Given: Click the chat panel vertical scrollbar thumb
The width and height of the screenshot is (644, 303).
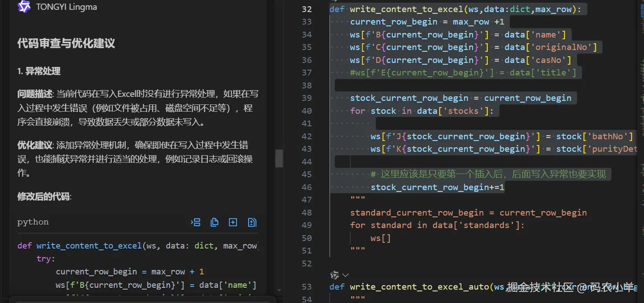Looking at the screenshot, I should [x=279, y=158].
